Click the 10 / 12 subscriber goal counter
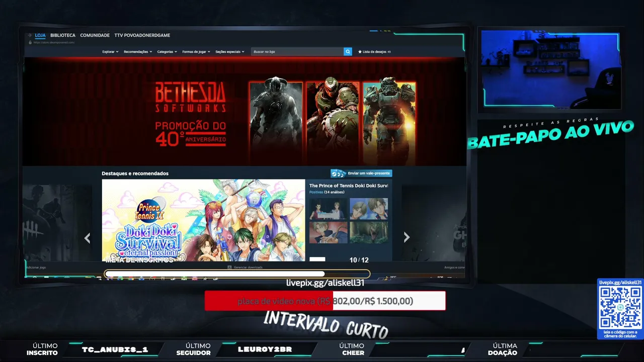The width and height of the screenshot is (644, 362). [x=359, y=260]
